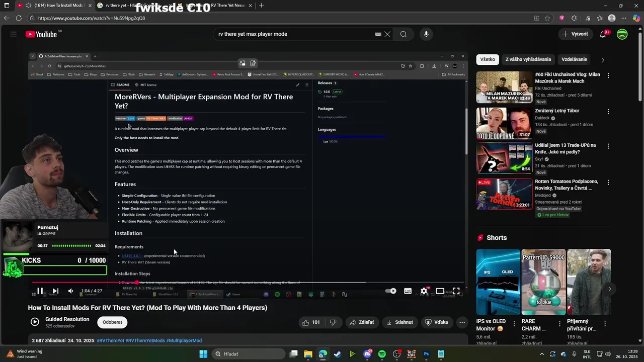Open options for IPS vs OLED short
This screenshot has height=362, width=644.
coord(514,324)
